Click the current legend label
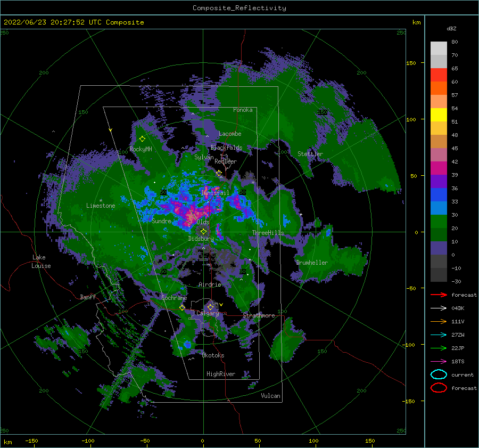Screen dimensions: 479x448 click(x=462, y=374)
